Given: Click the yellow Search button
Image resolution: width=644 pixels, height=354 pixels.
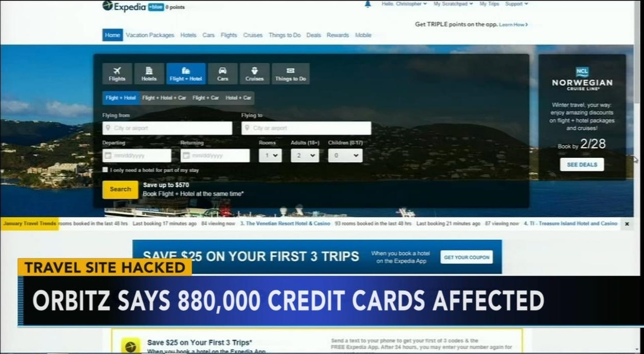Looking at the screenshot, I should [120, 189].
